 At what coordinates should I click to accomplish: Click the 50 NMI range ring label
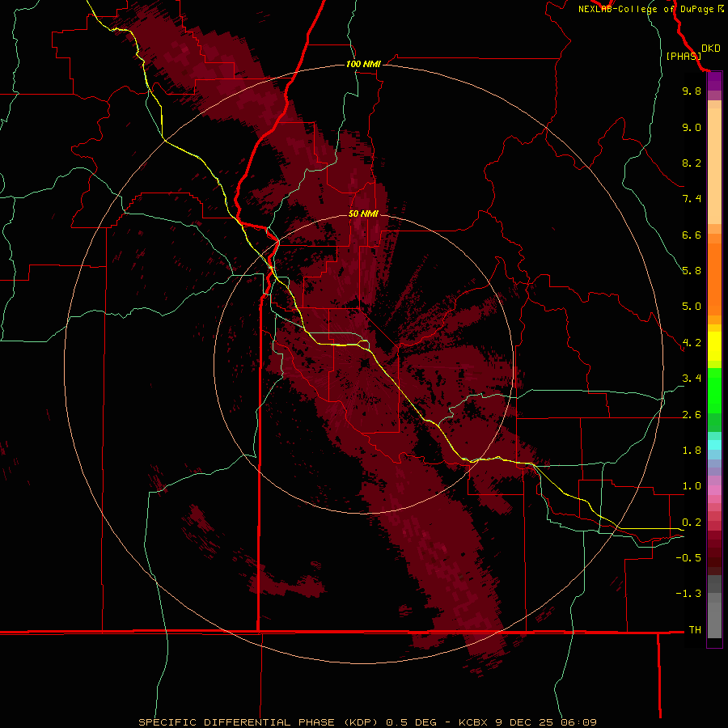363,214
